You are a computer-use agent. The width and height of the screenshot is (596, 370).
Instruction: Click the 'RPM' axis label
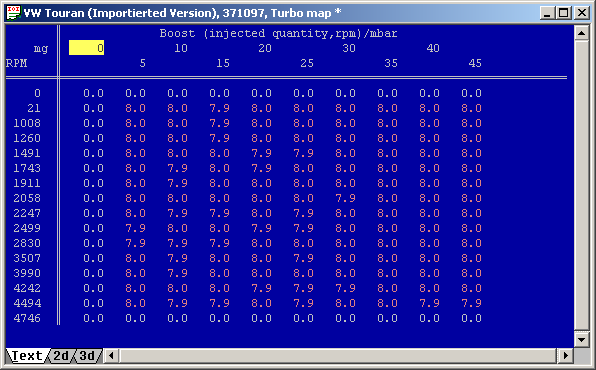tap(16, 63)
